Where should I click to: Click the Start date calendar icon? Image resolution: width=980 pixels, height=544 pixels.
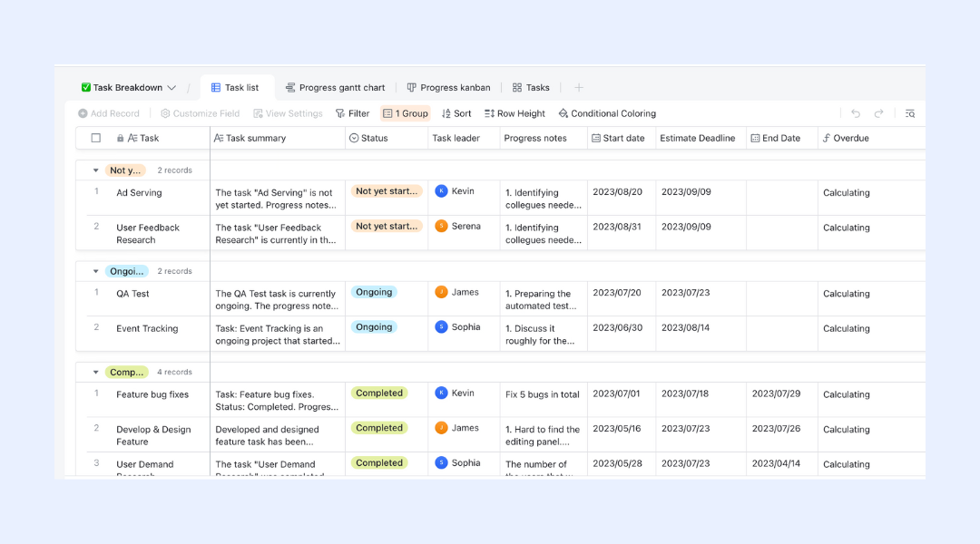[x=595, y=138]
